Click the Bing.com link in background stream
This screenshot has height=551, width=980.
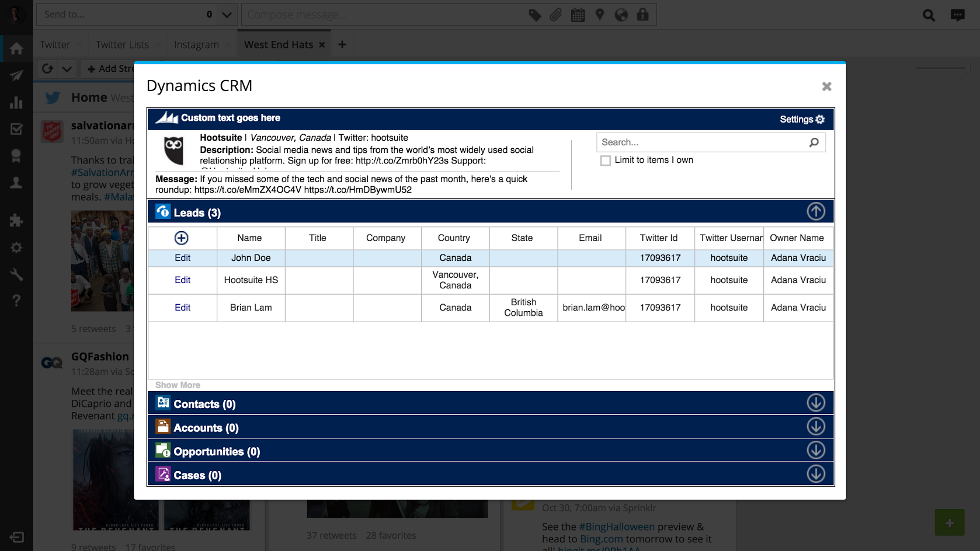pyautogui.click(x=602, y=539)
